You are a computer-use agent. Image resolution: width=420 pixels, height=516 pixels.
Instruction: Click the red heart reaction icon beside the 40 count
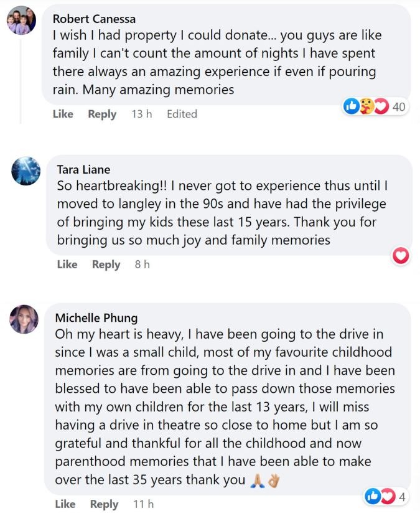[x=381, y=106]
